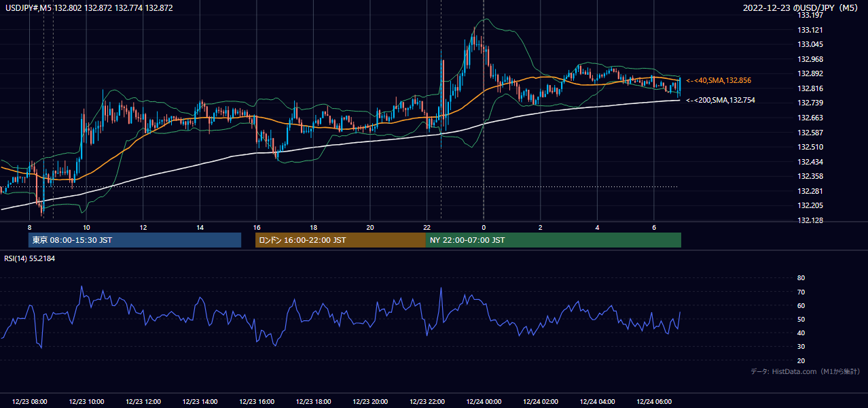Click price axis value 133.197
Image resolution: width=868 pixels, height=408 pixels.
point(810,15)
